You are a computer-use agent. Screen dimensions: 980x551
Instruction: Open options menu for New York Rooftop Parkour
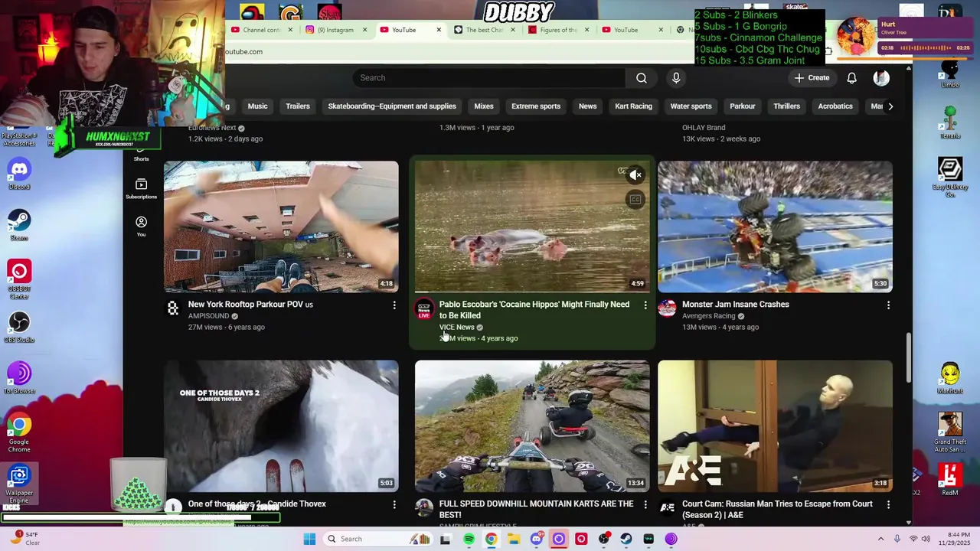(394, 305)
